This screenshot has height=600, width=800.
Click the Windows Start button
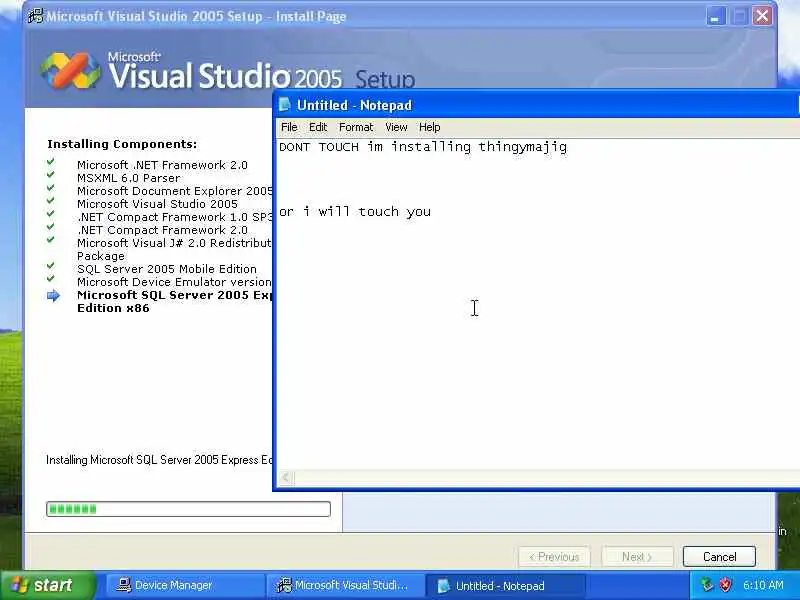(46, 585)
